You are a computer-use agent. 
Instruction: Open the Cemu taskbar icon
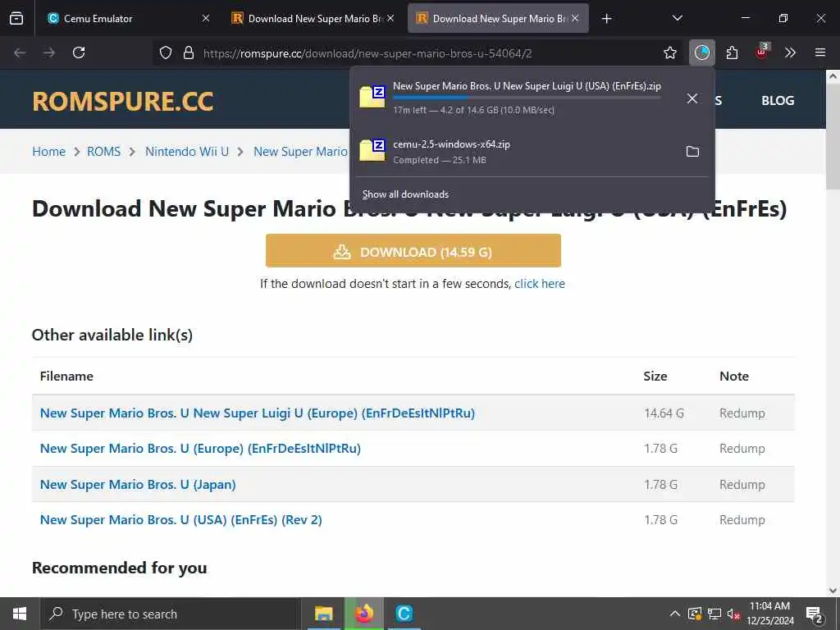click(404, 614)
